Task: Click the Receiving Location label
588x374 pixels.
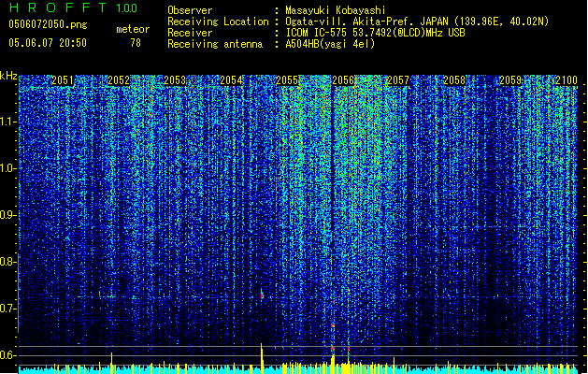Action: 218,22
